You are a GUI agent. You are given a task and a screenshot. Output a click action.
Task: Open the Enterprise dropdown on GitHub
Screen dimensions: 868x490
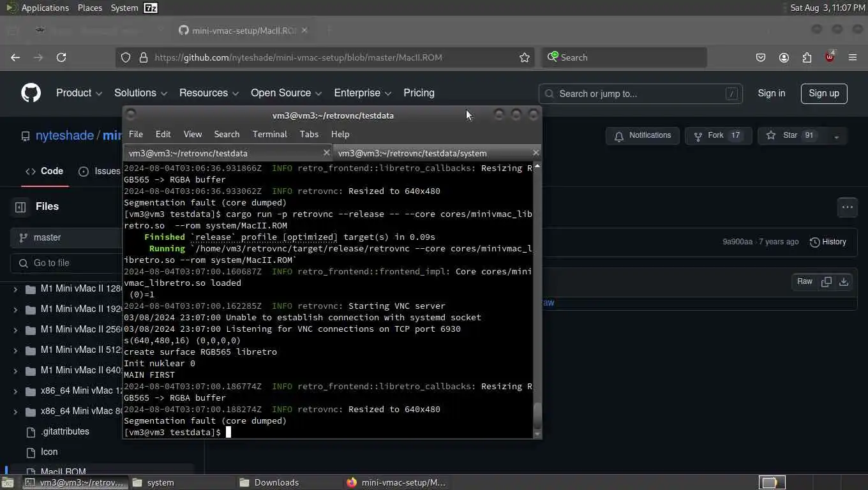(363, 93)
